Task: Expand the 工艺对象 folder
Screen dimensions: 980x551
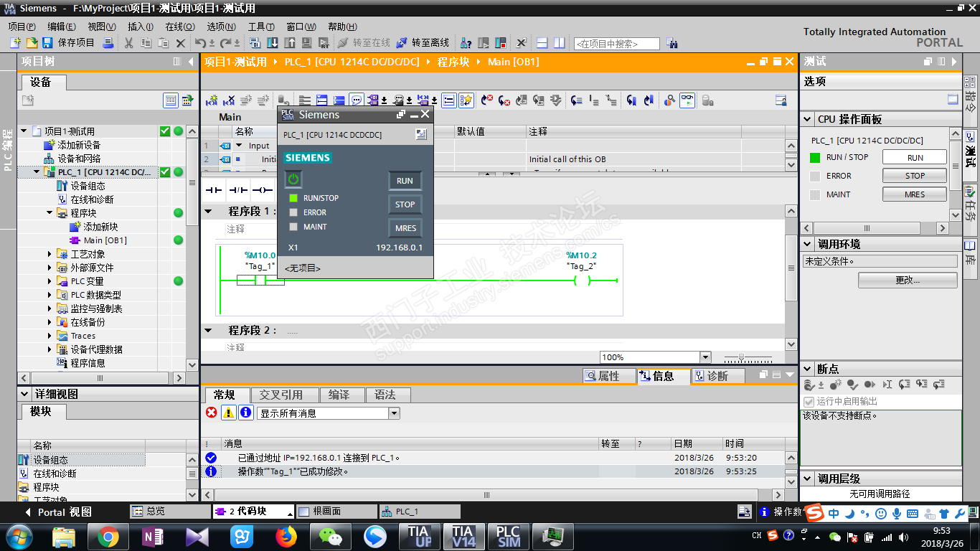Action: tap(50, 254)
